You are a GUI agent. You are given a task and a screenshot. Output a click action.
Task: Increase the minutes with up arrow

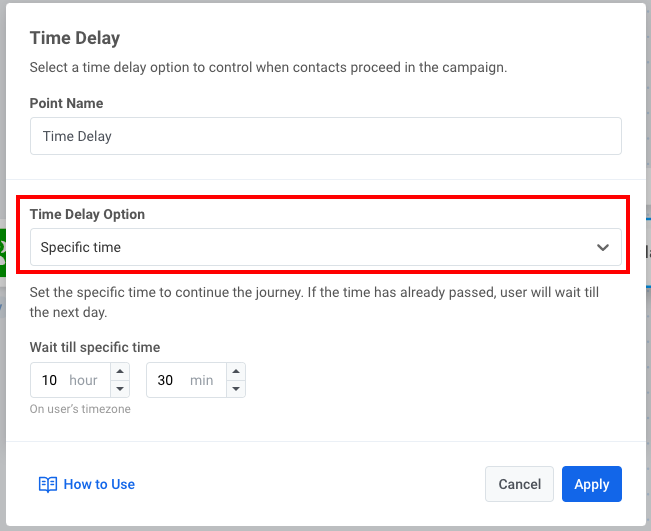[236, 371]
